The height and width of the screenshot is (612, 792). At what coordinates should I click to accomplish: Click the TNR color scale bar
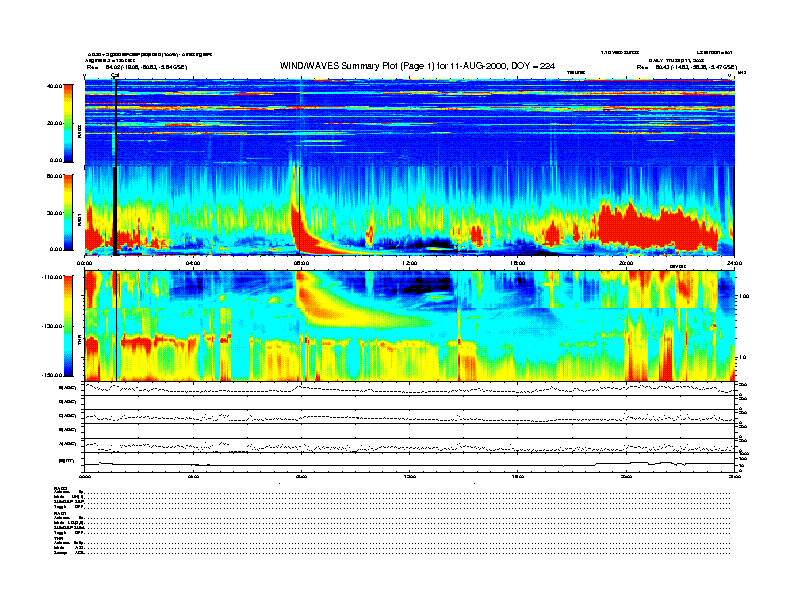[x=68, y=326]
